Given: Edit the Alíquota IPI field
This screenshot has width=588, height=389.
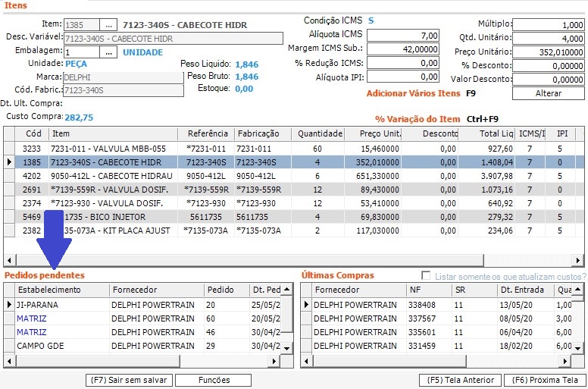Looking at the screenshot, I should pos(403,77).
